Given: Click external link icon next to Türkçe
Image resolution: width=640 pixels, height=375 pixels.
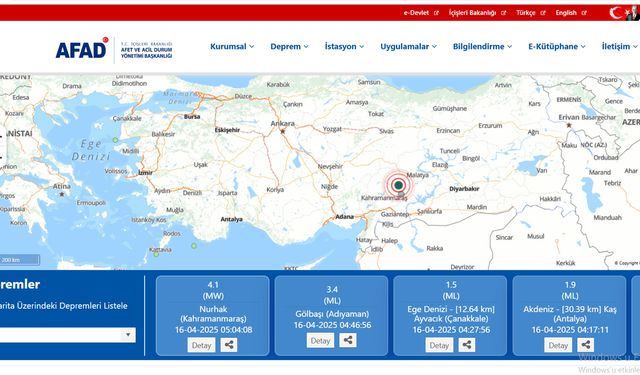Looking at the screenshot, I should (x=543, y=13).
